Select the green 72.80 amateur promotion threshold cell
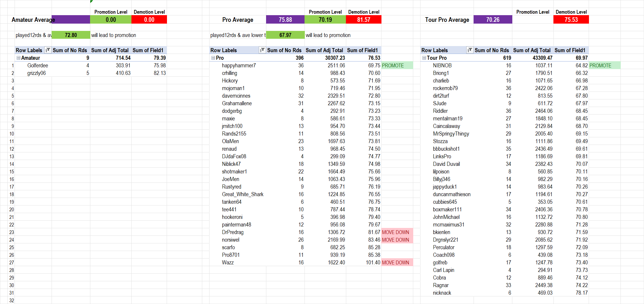Screen dimensions: 644x304 coord(71,35)
